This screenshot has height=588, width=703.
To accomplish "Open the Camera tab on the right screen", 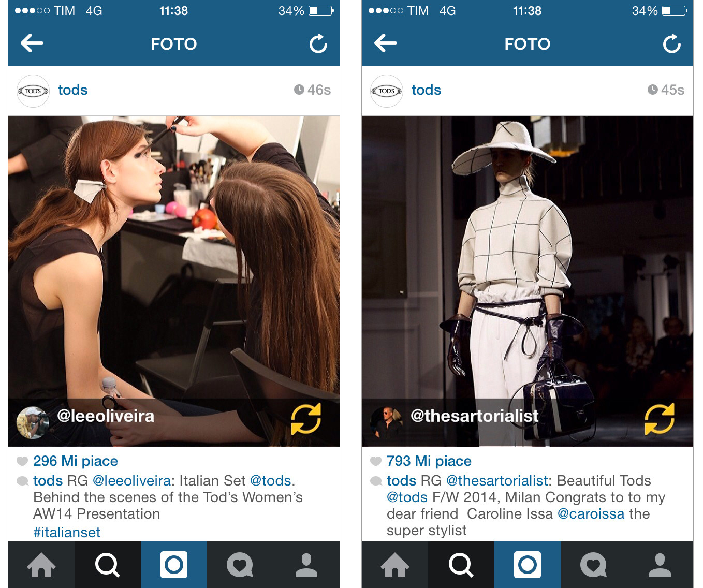I will (528, 565).
